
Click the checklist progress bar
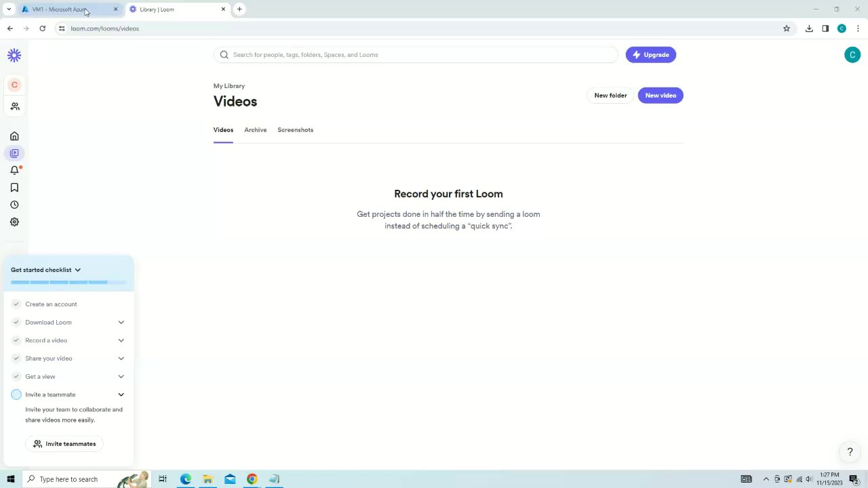click(x=68, y=282)
